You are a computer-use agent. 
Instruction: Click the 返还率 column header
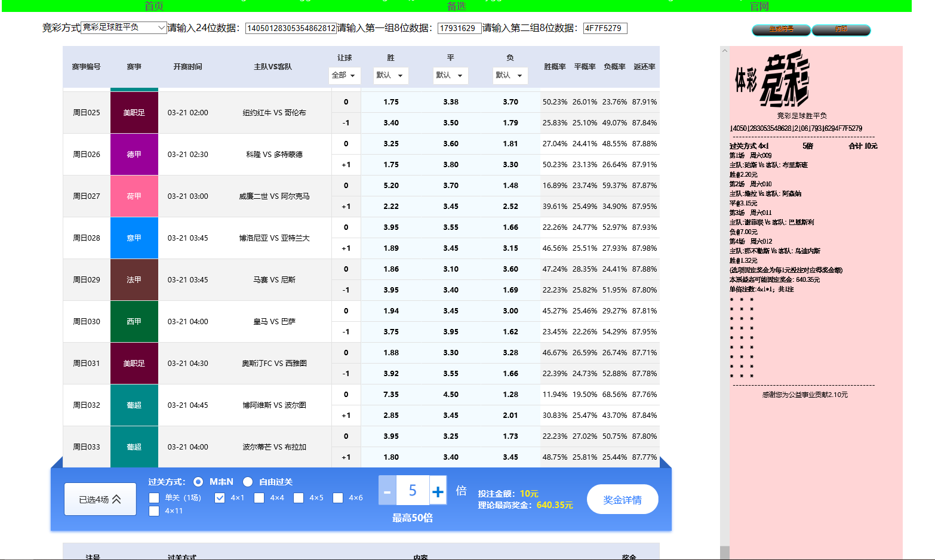click(x=645, y=67)
